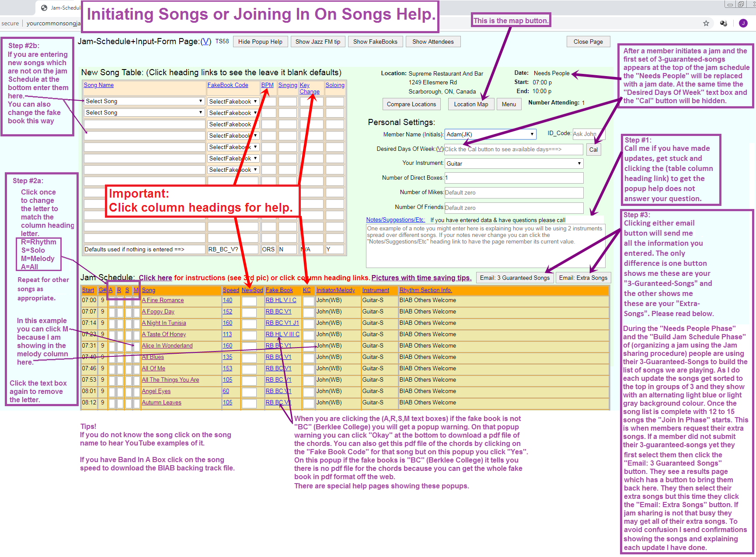This screenshot has height=557, width=756.
Task: Click 'Needs People' date text
Action: pos(551,73)
